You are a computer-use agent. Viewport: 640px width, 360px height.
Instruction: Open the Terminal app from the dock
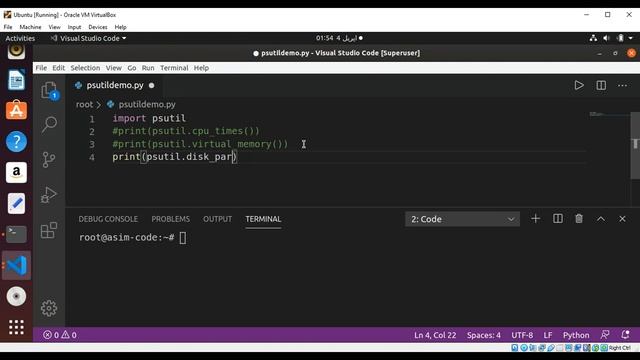pyautogui.click(x=16, y=234)
